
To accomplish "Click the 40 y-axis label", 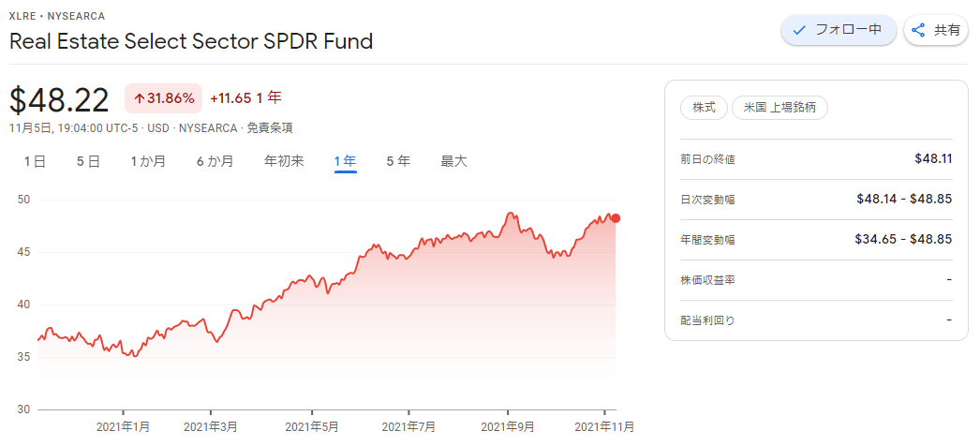I will click(23, 305).
